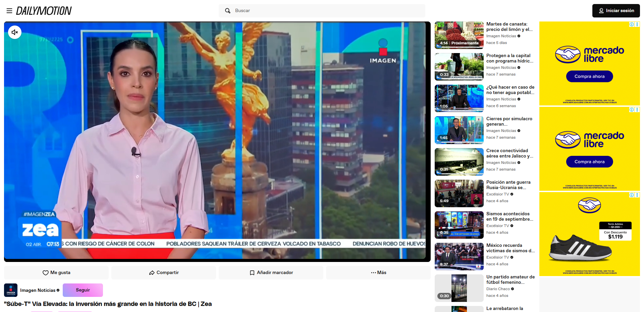Click Excélsior TV under México recuerda víctimas
644x312 pixels.
(498, 258)
